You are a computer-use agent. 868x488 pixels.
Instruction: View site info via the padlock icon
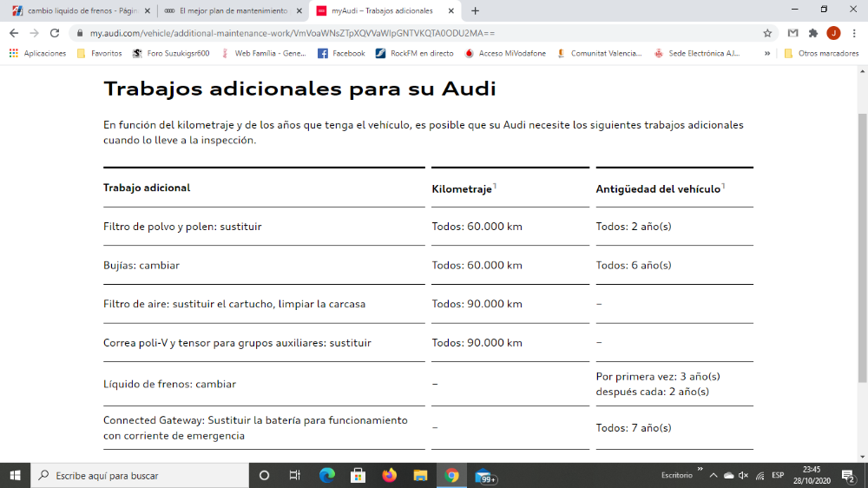coord(80,33)
